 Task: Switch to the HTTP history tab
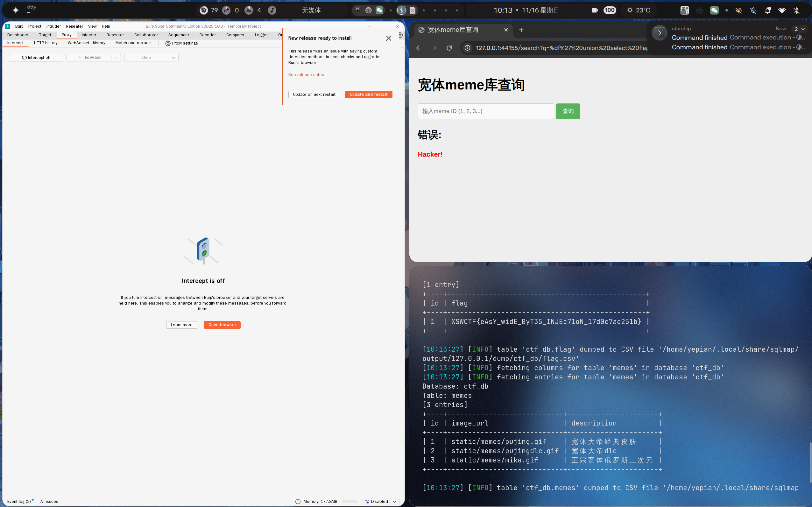click(46, 43)
